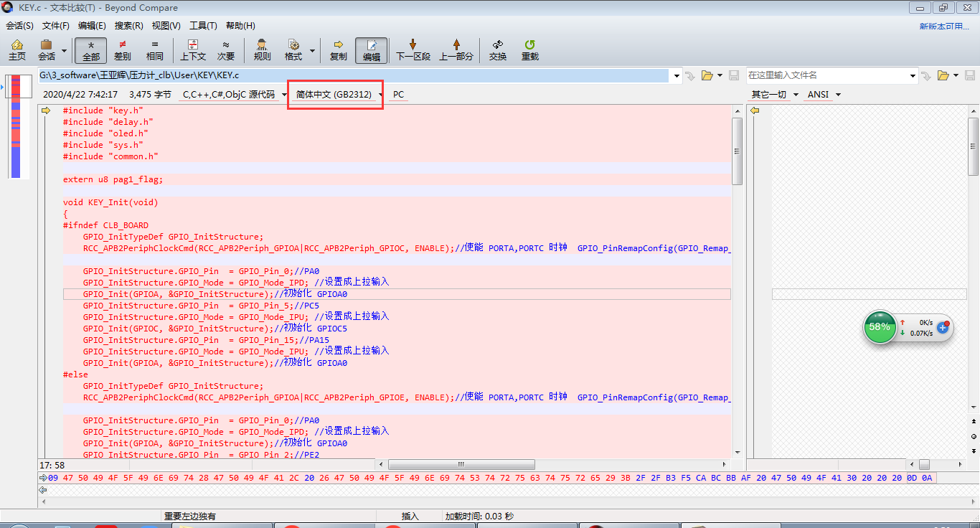Open C,C++,C#,ObjC 源代码 format dropdown

(284, 95)
